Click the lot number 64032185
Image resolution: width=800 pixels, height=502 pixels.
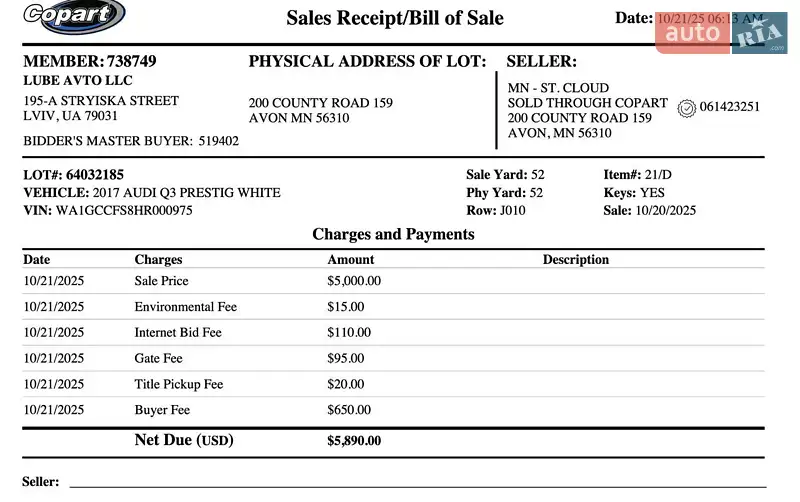(95, 175)
